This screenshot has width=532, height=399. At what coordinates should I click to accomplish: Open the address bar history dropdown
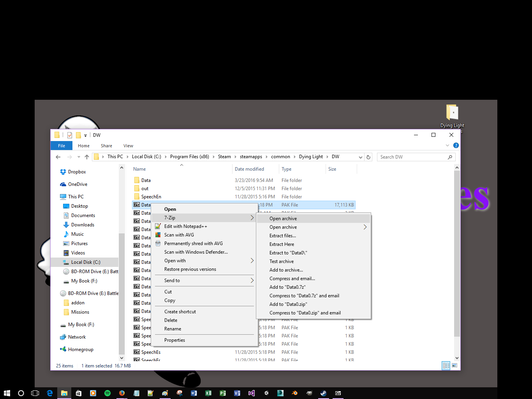pyautogui.click(x=361, y=157)
